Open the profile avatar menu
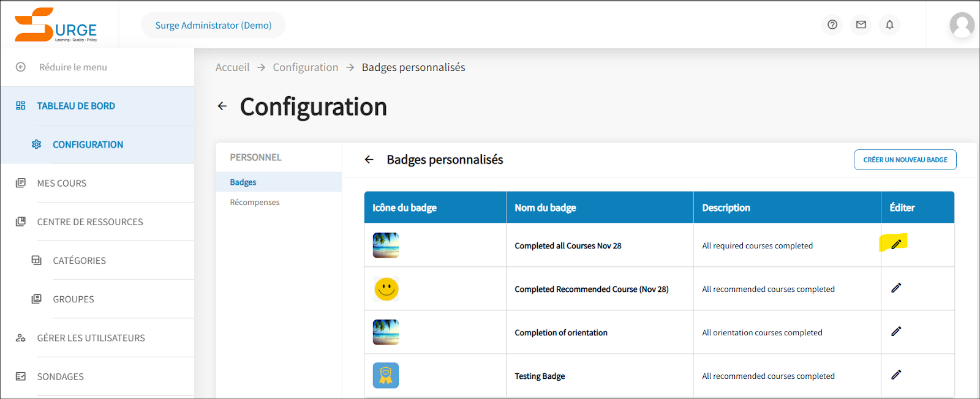 (x=962, y=24)
